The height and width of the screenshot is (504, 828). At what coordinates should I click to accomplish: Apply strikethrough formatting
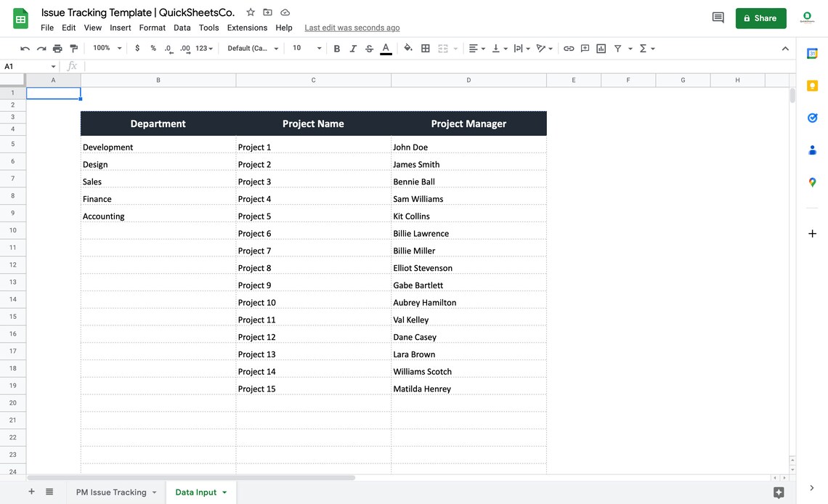tap(369, 48)
